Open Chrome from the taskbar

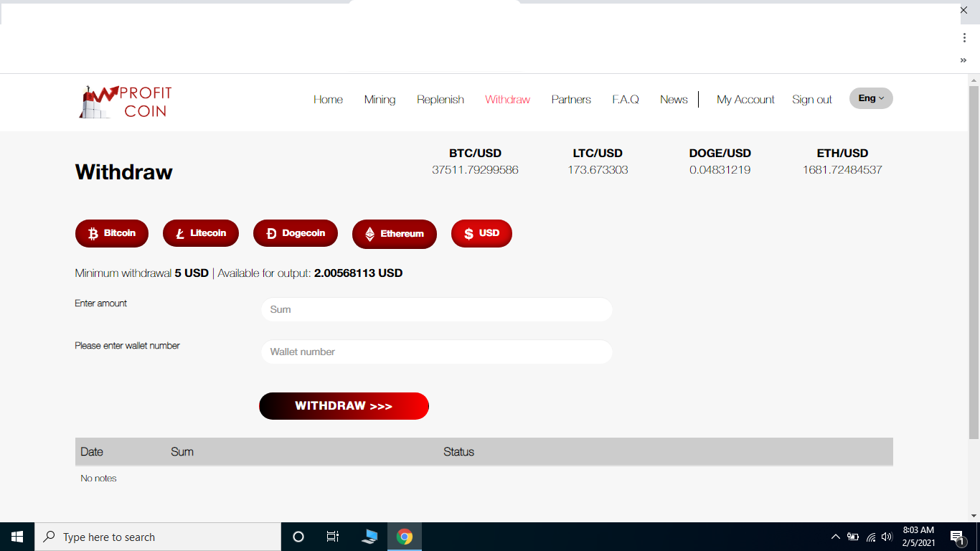pyautogui.click(x=405, y=537)
